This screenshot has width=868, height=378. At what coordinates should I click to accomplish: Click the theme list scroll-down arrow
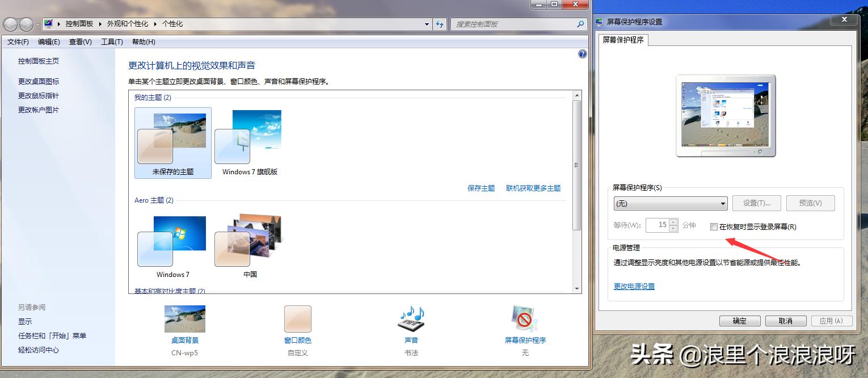point(577,288)
